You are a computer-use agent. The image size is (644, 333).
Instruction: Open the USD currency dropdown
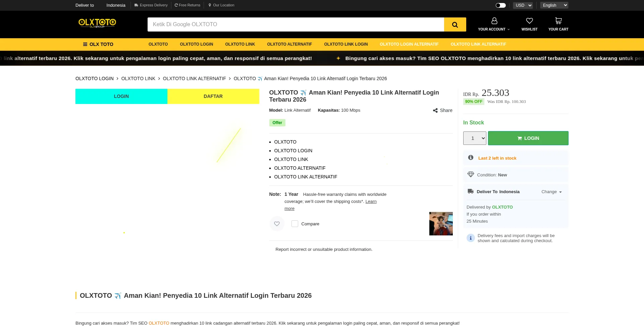pos(523,5)
